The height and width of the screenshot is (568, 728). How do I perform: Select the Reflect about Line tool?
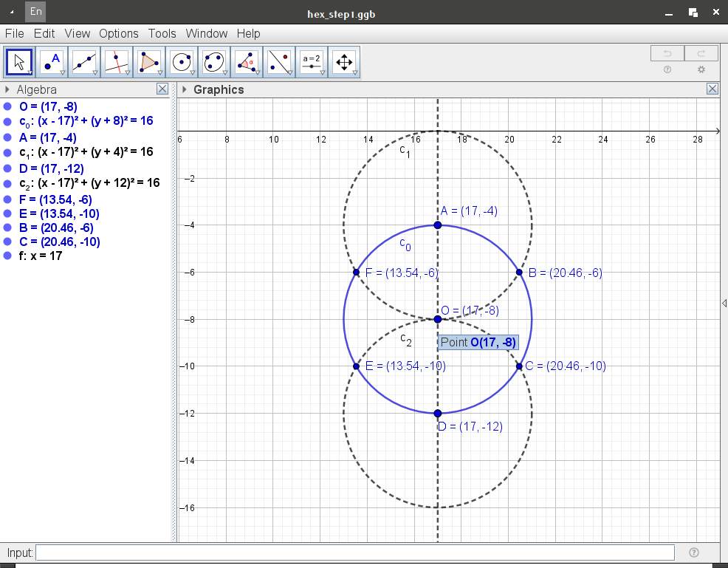click(279, 62)
